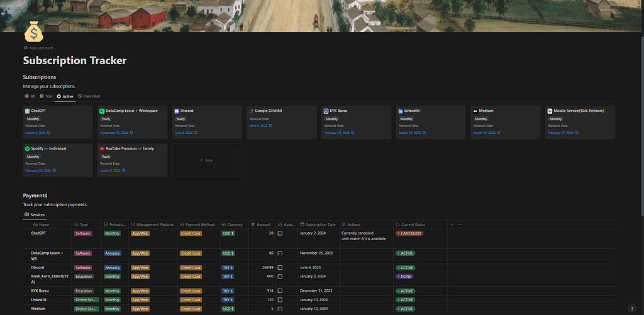Click the Google GEMINI sparkle icon
The width and height of the screenshot is (644, 315).
point(252,111)
